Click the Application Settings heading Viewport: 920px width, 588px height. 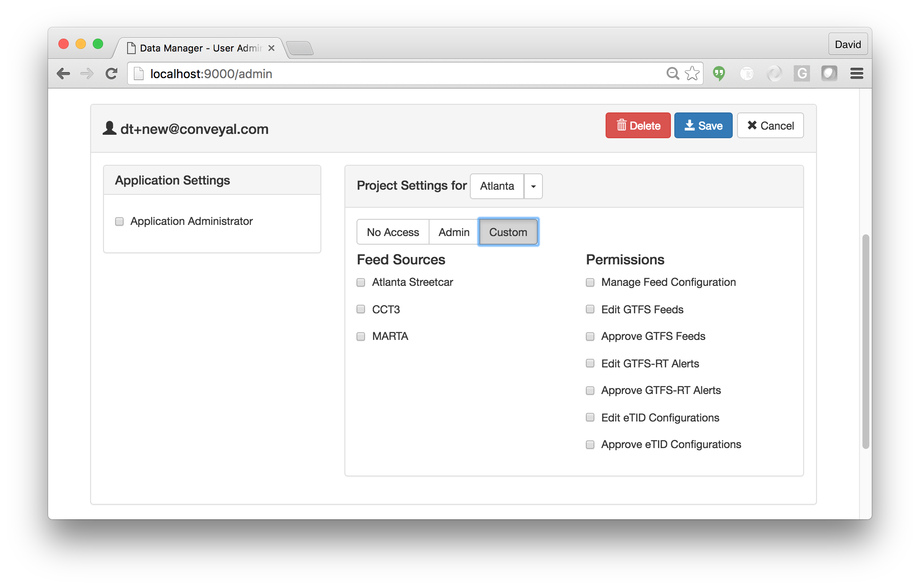coord(172,180)
